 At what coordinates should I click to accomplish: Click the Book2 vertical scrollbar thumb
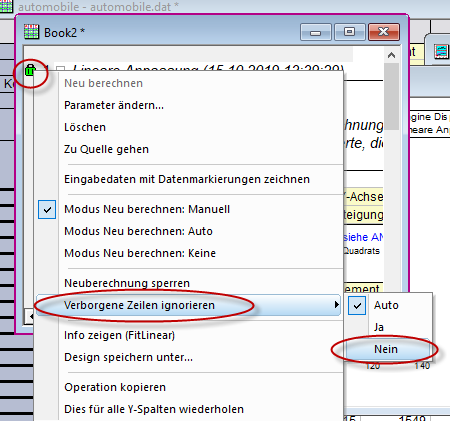click(391, 97)
